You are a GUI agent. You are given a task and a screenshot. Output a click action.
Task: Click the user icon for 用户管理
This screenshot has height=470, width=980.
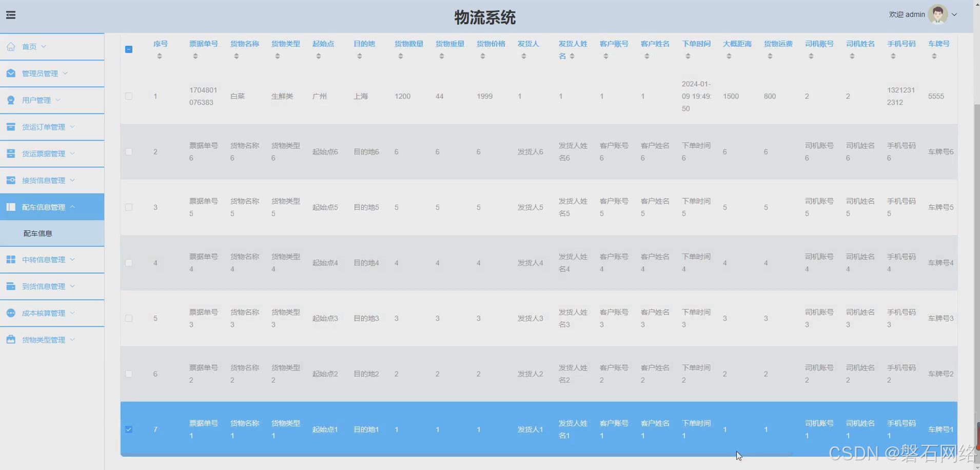(11, 100)
